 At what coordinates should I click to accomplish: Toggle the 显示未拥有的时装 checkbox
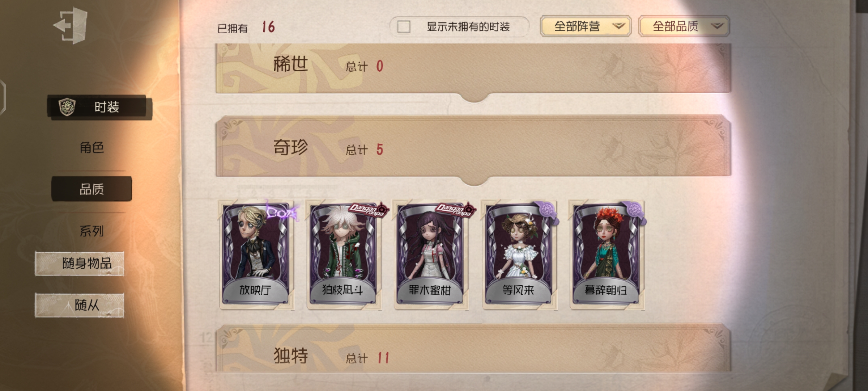pyautogui.click(x=404, y=27)
